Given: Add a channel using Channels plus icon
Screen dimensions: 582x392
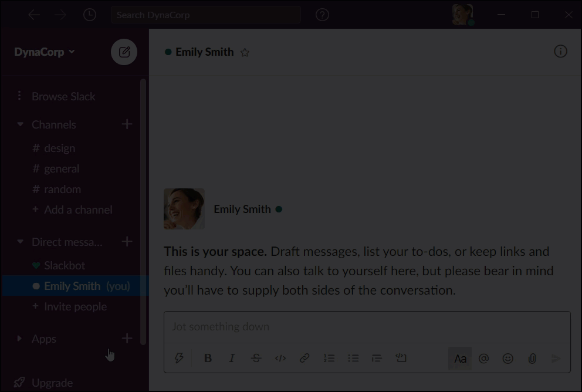Looking at the screenshot, I should pyautogui.click(x=127, y=124).
